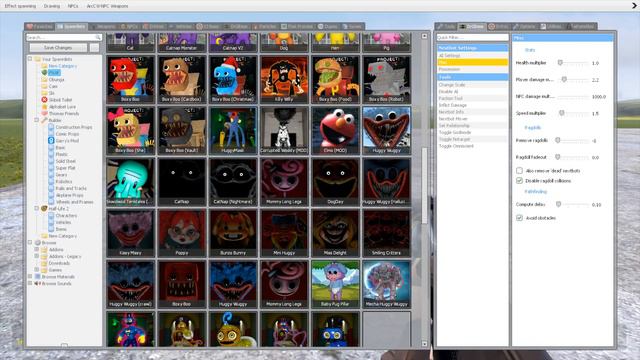Spawn the Corrupted Wobbly (MOD) NPC
Viewport: 640px width, 360px height.
click(284, 131)
